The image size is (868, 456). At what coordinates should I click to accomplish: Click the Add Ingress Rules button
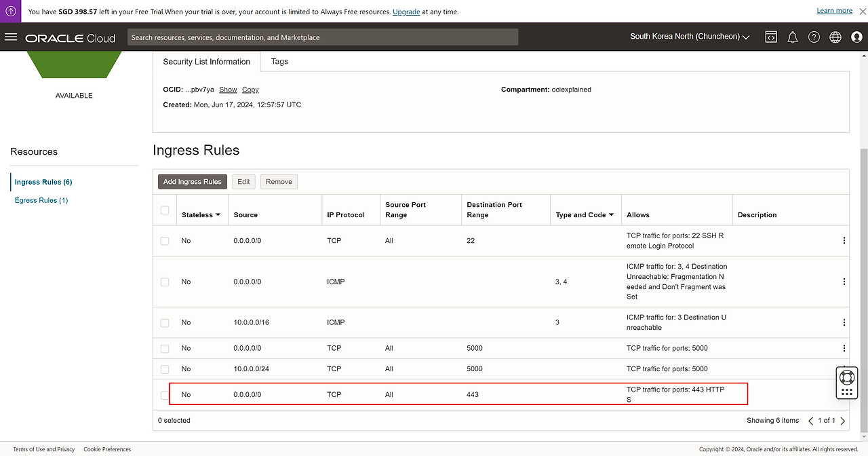click(193, 182)
